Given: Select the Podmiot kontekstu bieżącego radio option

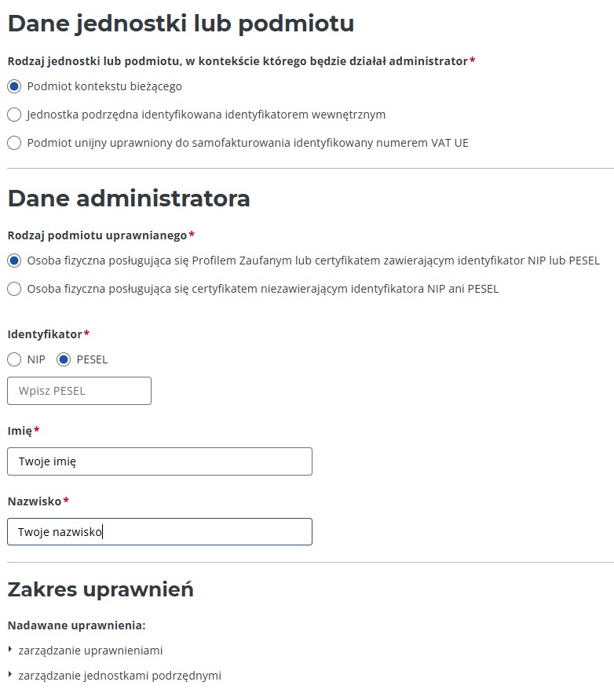Looking at the screenshot, I should 14,86.
